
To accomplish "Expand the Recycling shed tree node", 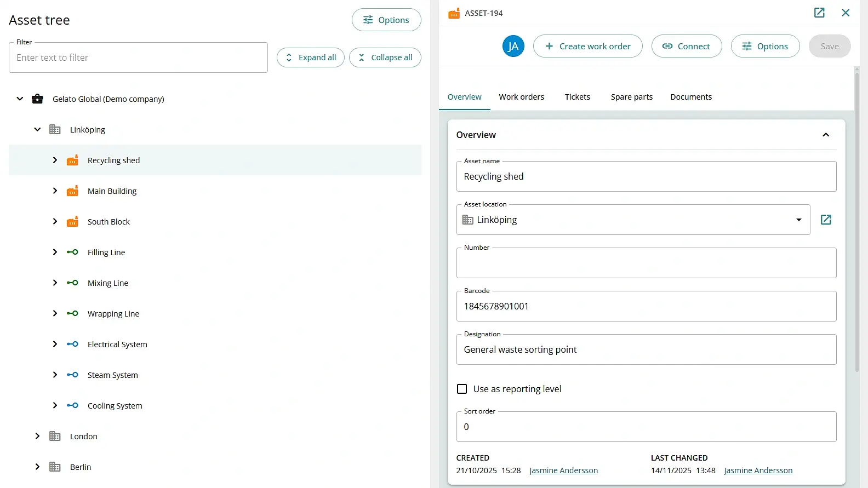I will 55,160.
